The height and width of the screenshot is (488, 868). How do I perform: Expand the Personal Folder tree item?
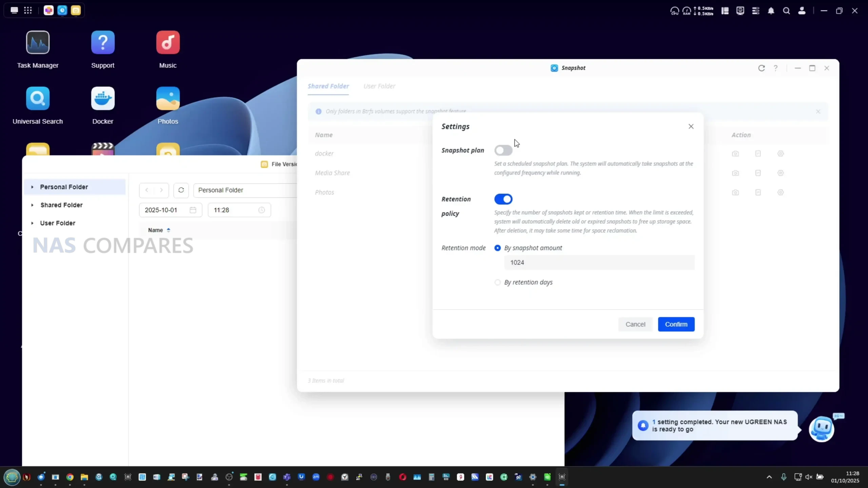[x=32, y=187]
